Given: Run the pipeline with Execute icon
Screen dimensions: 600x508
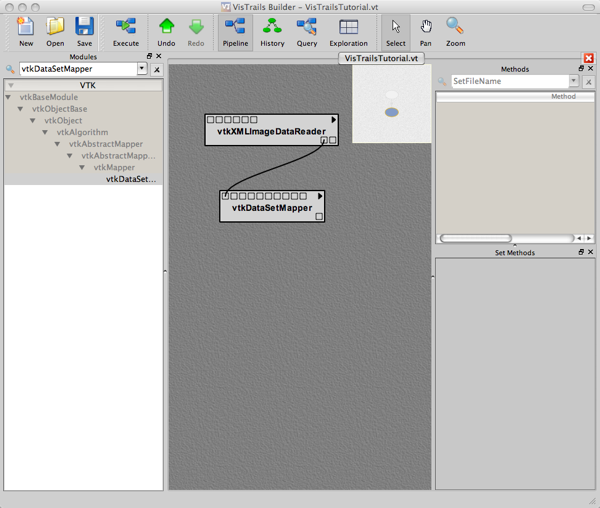Looking at the screenshot, I should click(126, 27).
